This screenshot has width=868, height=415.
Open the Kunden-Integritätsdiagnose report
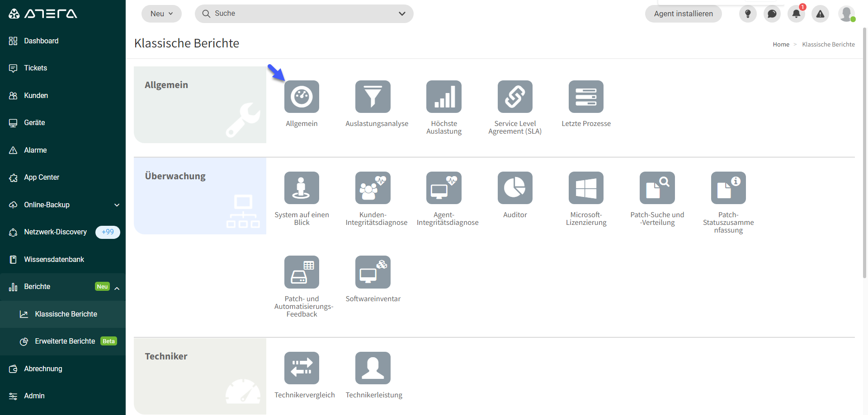point(373,188)
